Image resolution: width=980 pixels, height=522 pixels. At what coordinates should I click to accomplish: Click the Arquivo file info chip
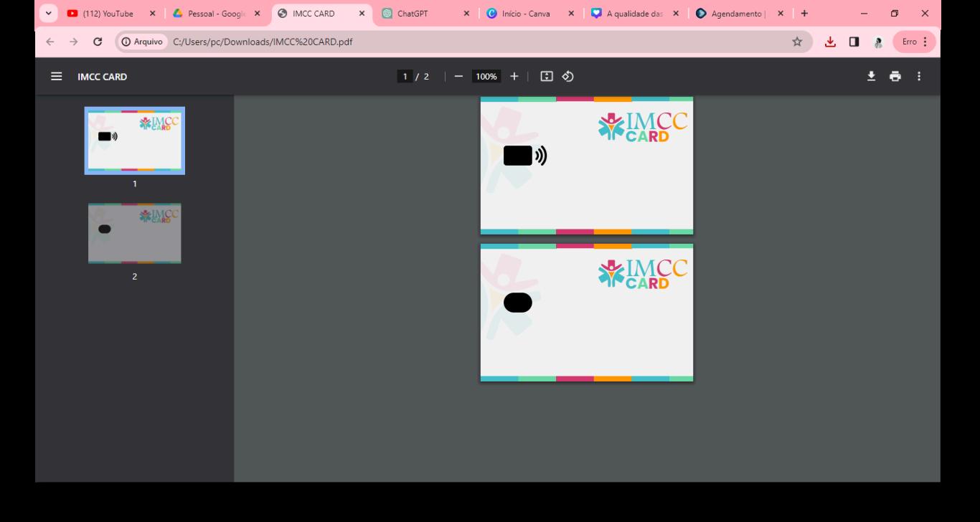tap(141, 42)
